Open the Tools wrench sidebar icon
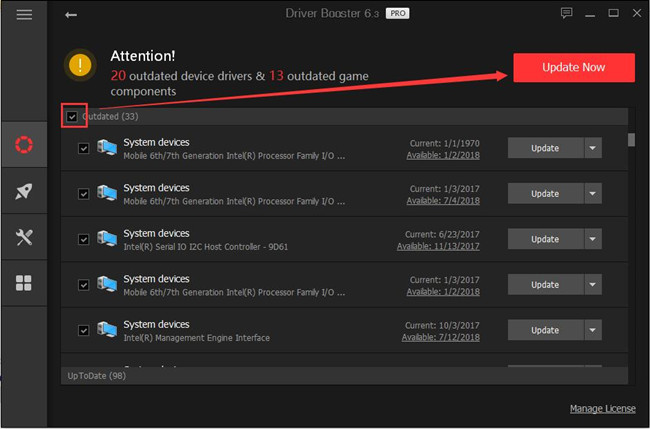 (24, 237)
